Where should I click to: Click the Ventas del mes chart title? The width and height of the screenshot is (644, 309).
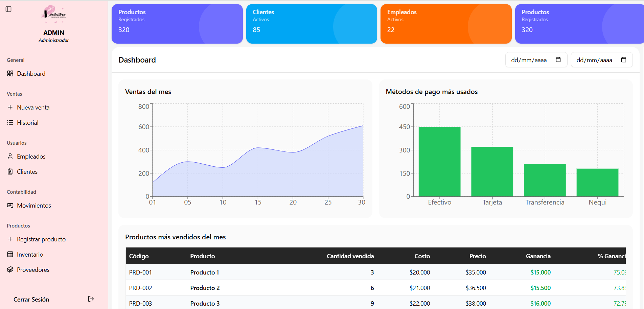click(148, 92)
